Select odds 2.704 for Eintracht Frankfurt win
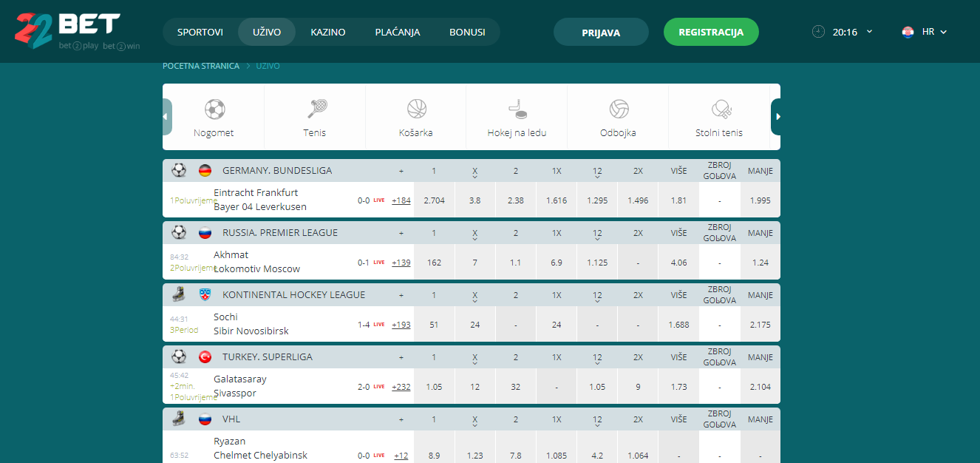980x463 pixels. (x=434, y=200)
